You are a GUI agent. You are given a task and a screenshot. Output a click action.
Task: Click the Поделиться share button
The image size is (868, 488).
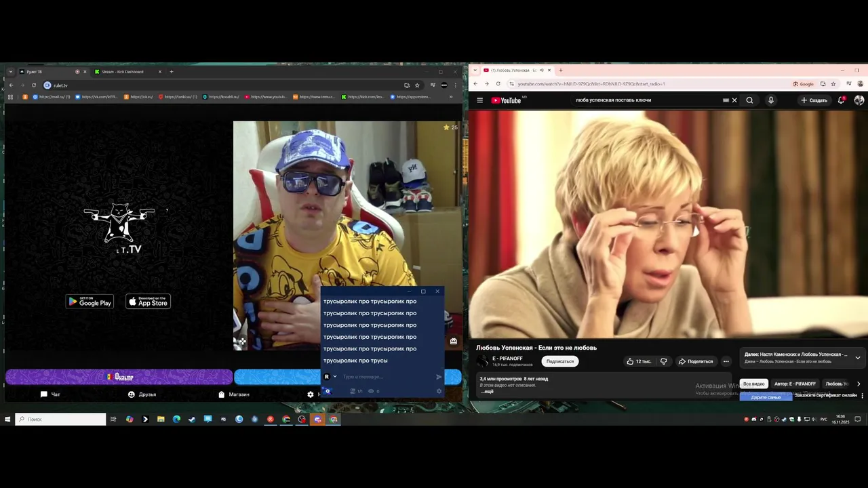[696, 361]
